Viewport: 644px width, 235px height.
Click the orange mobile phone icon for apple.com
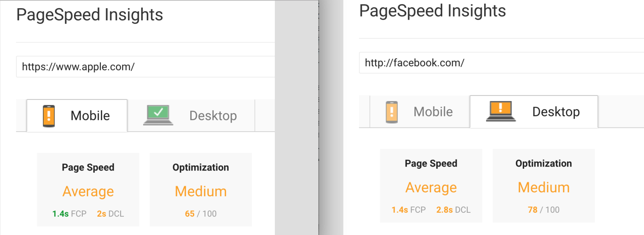(x=49, y=116)
